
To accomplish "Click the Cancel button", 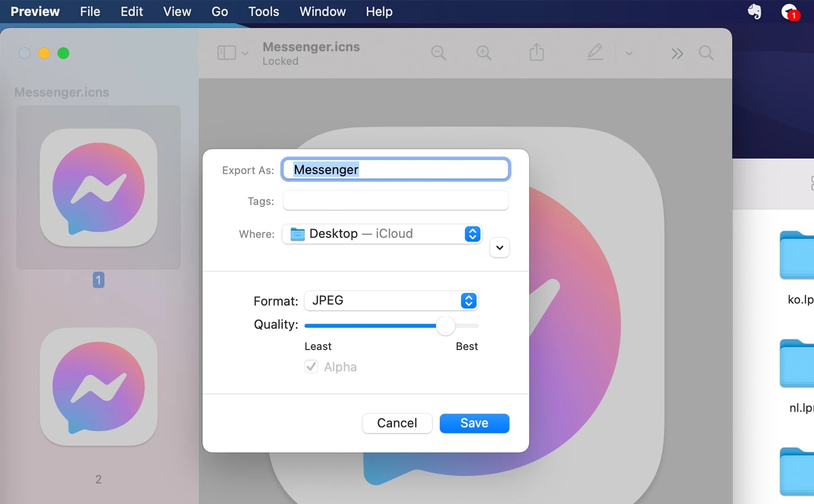I will pos(397,423).
